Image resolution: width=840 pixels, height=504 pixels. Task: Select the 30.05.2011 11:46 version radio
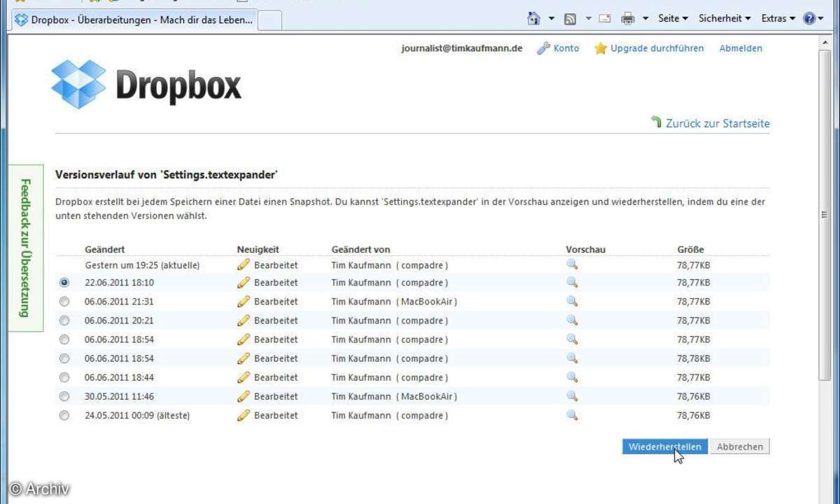pyautogui.click(x=64, y=396)
